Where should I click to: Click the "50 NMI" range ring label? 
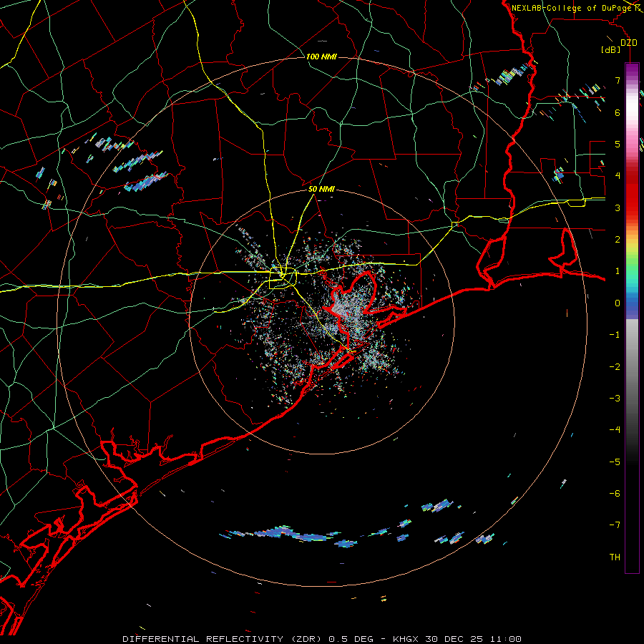(x=321, y=190)
